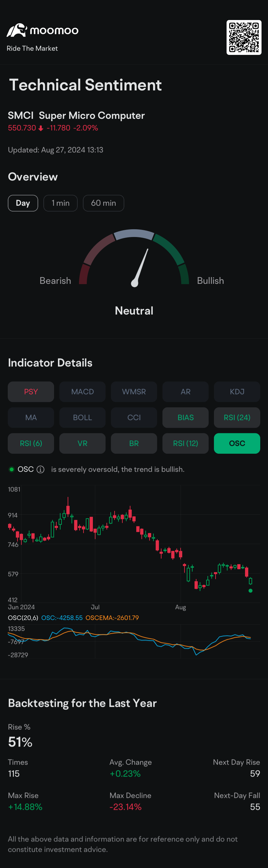Tap the red price down arrow
The width and height of the screenshot is (268, 868).
pyautogui.click(x=41, y=129)
